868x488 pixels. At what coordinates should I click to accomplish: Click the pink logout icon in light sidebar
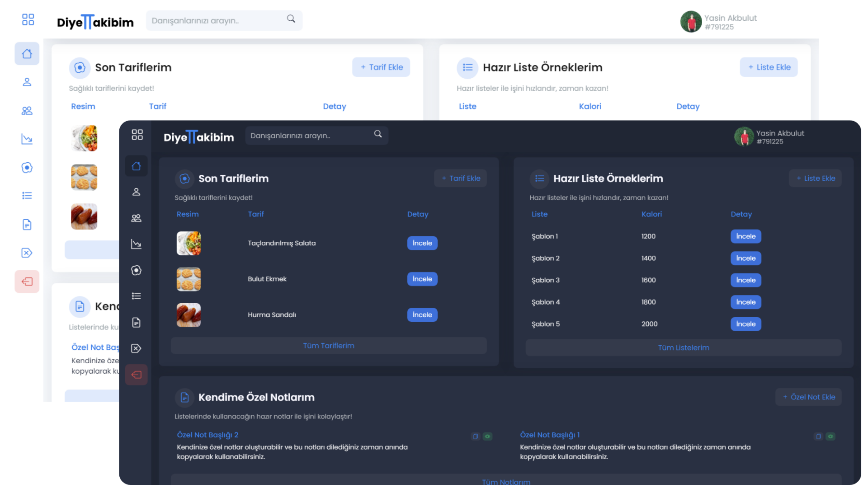(x=27, y=282)
